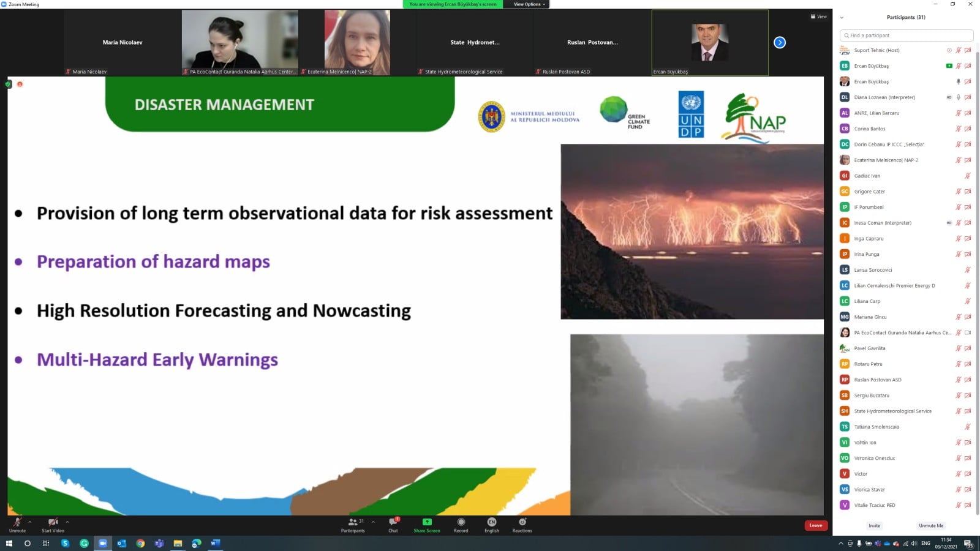
Task: Click the green encryption shield icon
Action: coord(8,84)
